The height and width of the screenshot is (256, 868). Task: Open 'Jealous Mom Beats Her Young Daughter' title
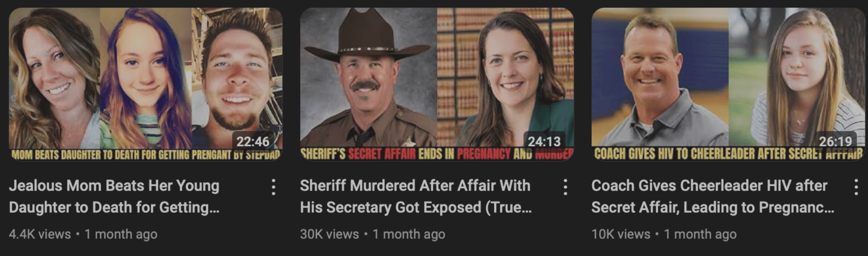click(114, 196)
